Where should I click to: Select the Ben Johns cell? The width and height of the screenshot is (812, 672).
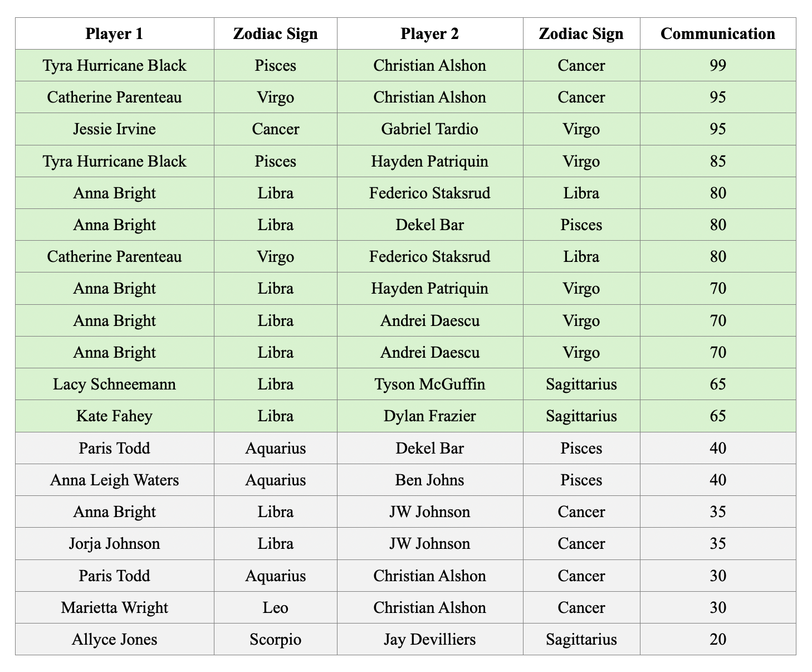click(x=429, y=480)
